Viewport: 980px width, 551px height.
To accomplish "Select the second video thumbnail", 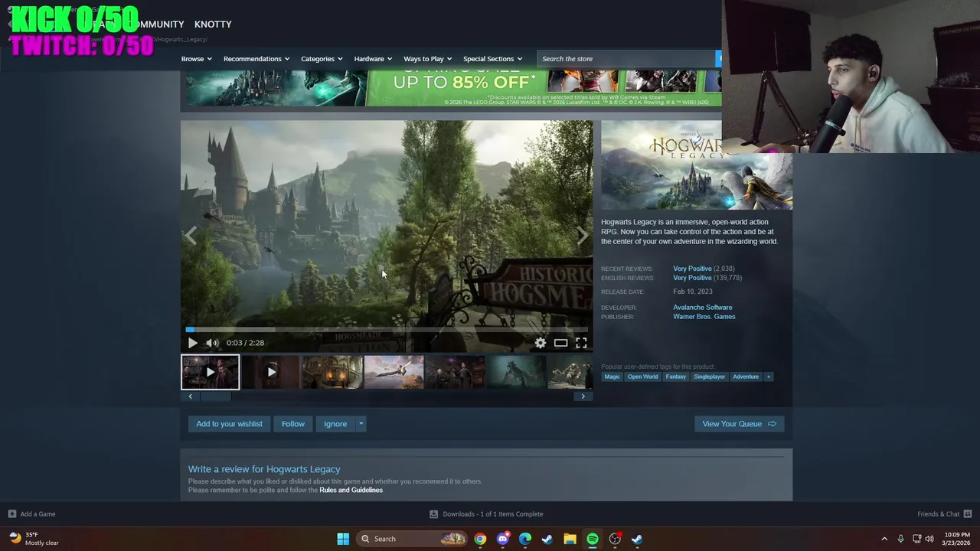I will coord(271,372).
